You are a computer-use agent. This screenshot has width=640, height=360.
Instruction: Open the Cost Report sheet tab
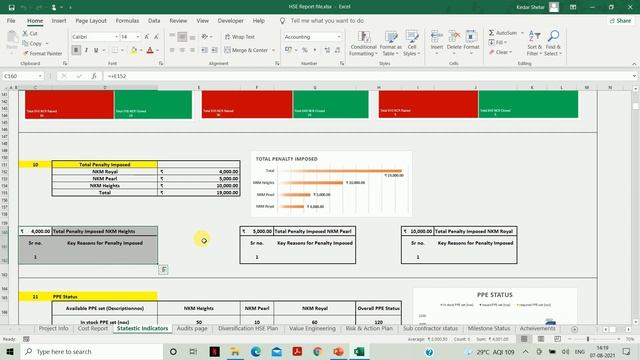(93, 329)
